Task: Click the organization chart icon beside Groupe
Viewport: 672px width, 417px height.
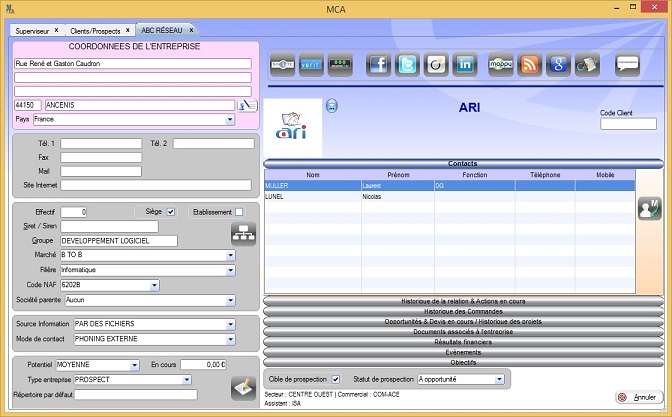Action: tap(243, 234)
